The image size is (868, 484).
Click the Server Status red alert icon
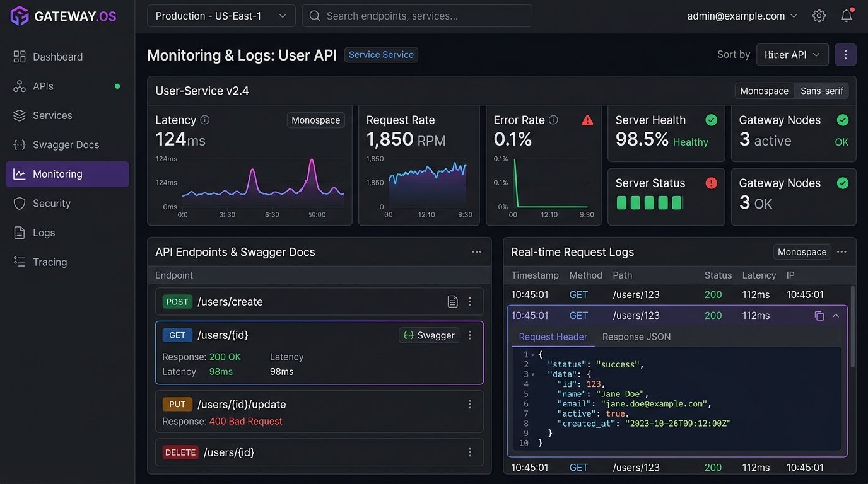[x=712, y=183]
